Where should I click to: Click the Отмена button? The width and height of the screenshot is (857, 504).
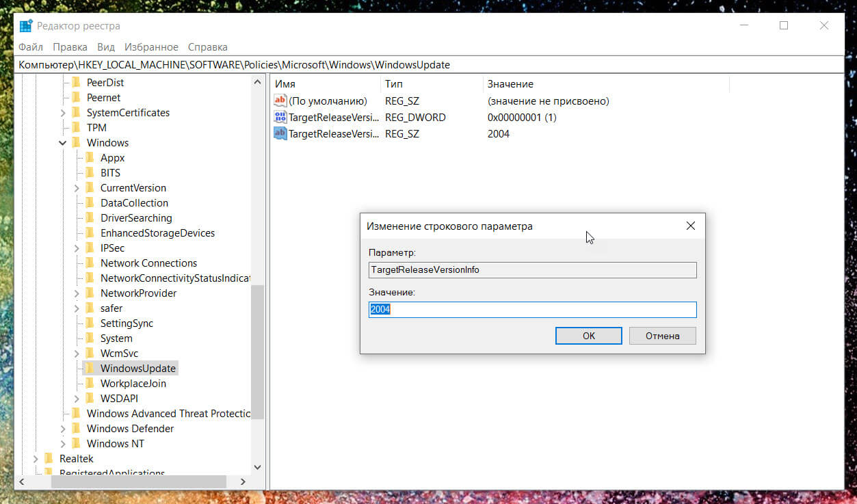(662, 336)
